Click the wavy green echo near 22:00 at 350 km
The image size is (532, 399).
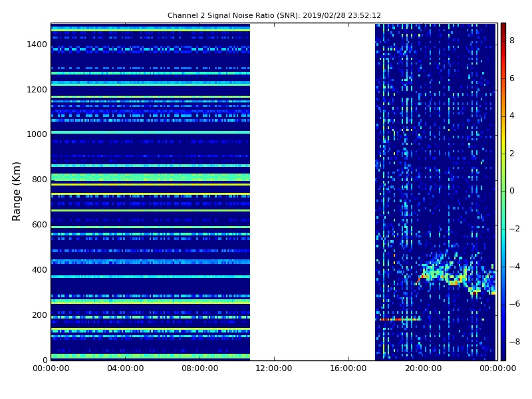coord(456,277)
